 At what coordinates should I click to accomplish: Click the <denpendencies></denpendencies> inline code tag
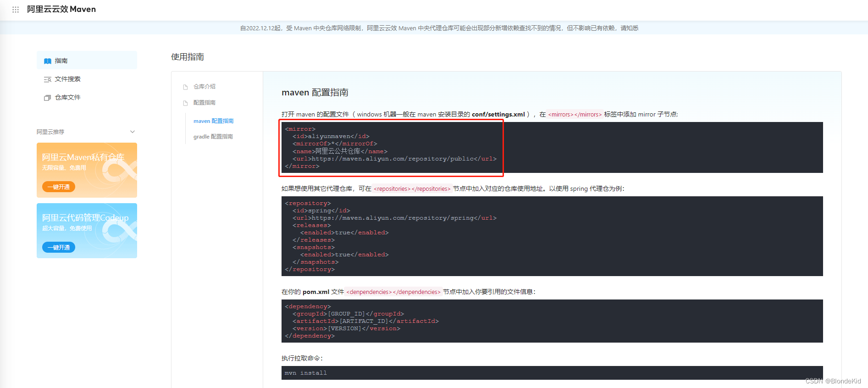coord(393,292)
